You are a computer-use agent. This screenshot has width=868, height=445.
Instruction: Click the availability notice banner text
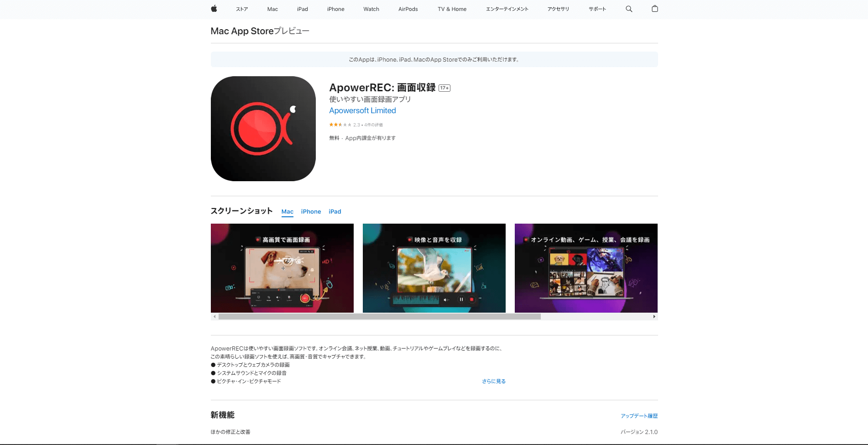coord(434,59)
